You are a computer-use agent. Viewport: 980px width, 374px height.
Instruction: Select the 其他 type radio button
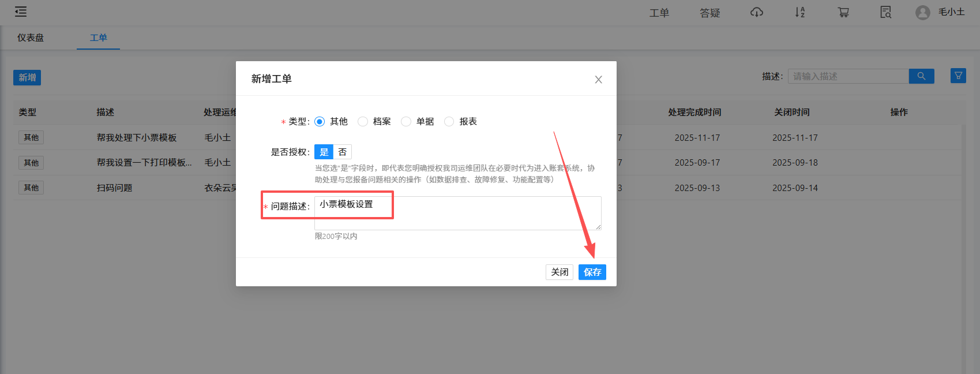pyautogui.click(x=320, y=121)
